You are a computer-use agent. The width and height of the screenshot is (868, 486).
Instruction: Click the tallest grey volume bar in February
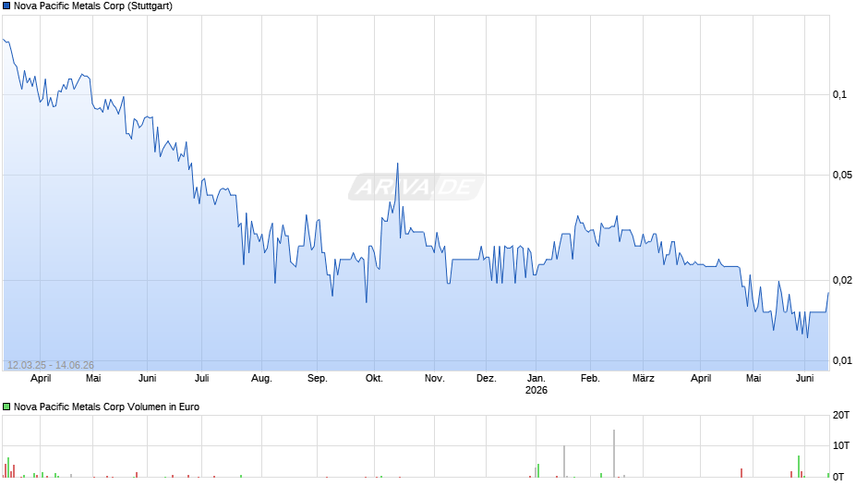[614, 454]
